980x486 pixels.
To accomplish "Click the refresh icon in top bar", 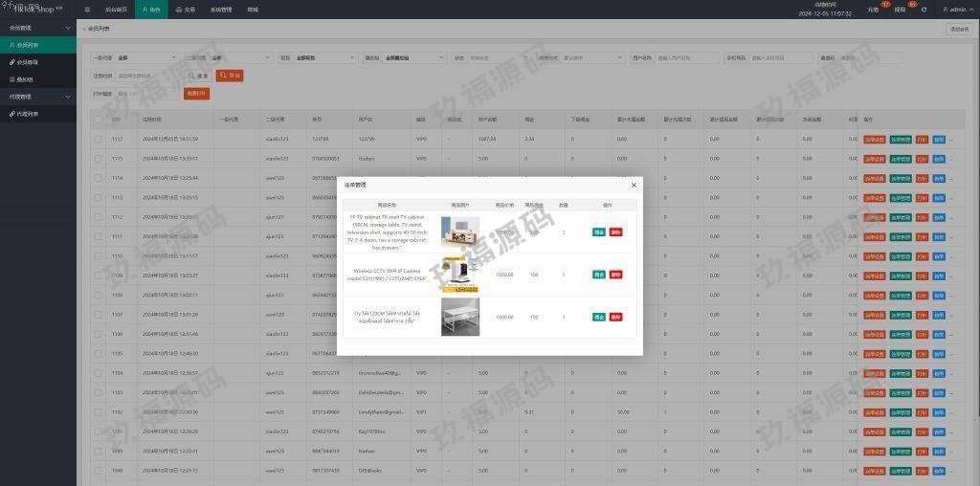I will tap(924, 9).
